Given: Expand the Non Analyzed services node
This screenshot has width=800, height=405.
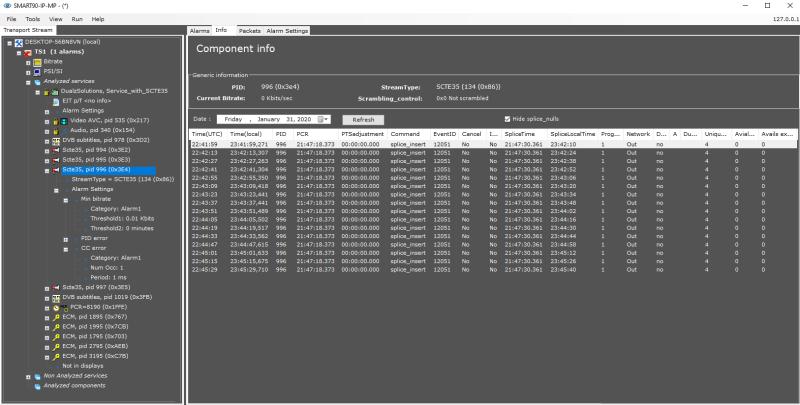Looking at the screenshot, I should pyautogui.click(x=29, y=377).
